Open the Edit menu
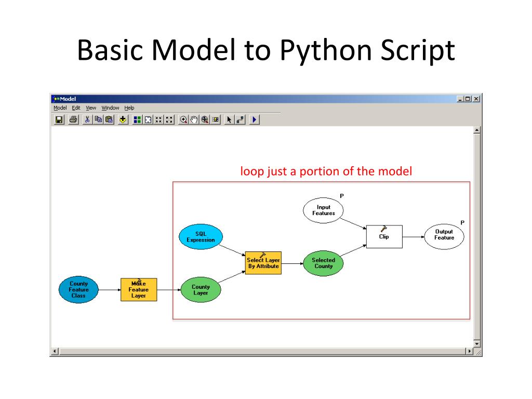The width and height of the screenshot is (532, 399). (x=76, y=108)
